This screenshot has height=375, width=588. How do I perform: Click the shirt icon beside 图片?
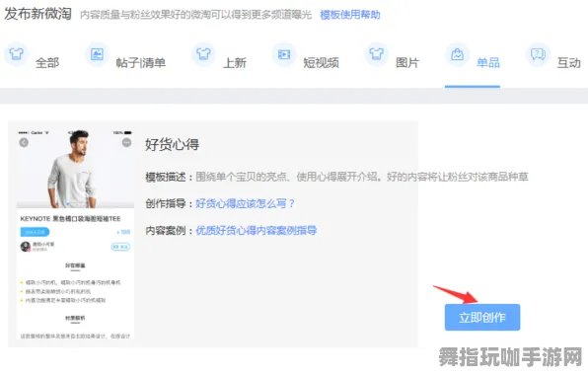tap(376, 54)
